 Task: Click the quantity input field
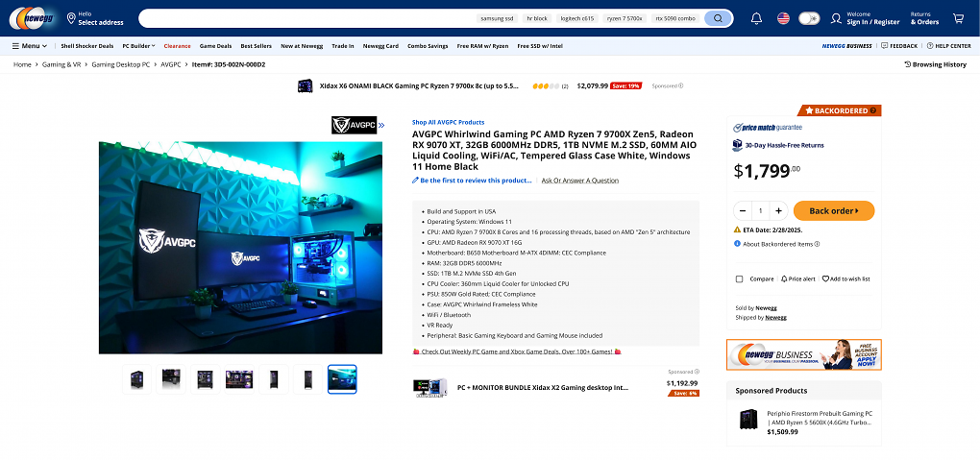point(761,210)
